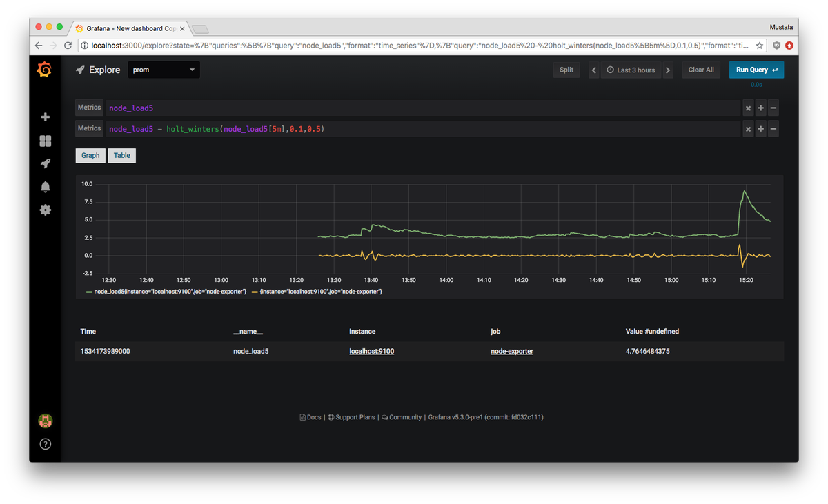Screen dimensions: 828x504
Task: Open the Grafana logo home menu
Action: pyautogui.click(x=45, y=70)
